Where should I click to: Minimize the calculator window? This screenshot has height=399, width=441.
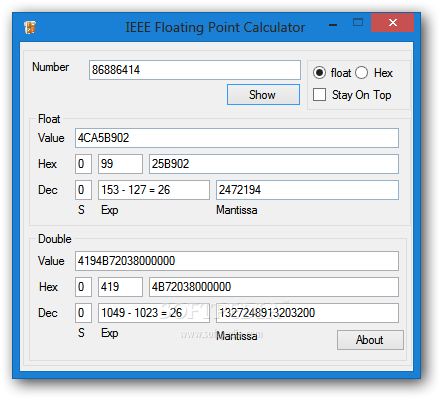click(x=333, y=24)
